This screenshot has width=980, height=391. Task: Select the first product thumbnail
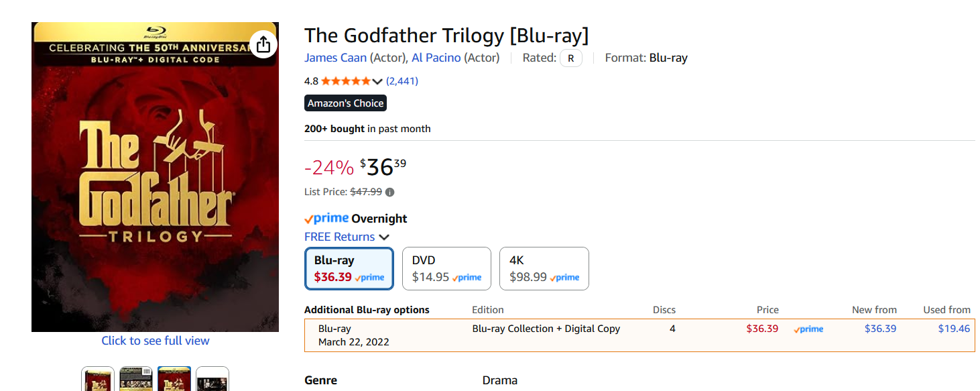98,379
